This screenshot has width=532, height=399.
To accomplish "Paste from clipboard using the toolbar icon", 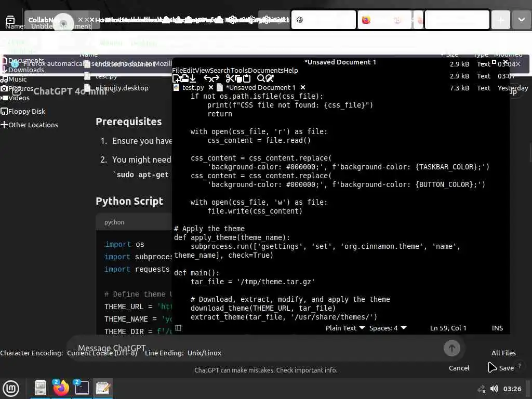I will pyautogui.click(x=247, y=79).
